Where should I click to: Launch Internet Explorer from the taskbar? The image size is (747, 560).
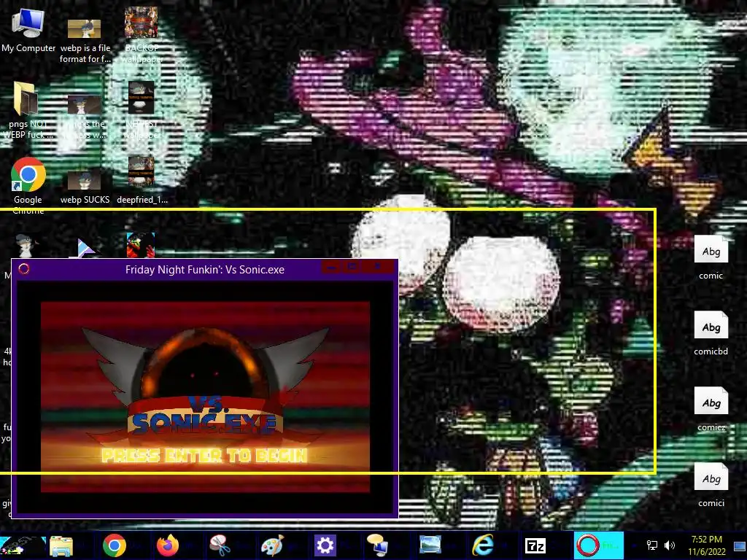click(x=483, y=545)
